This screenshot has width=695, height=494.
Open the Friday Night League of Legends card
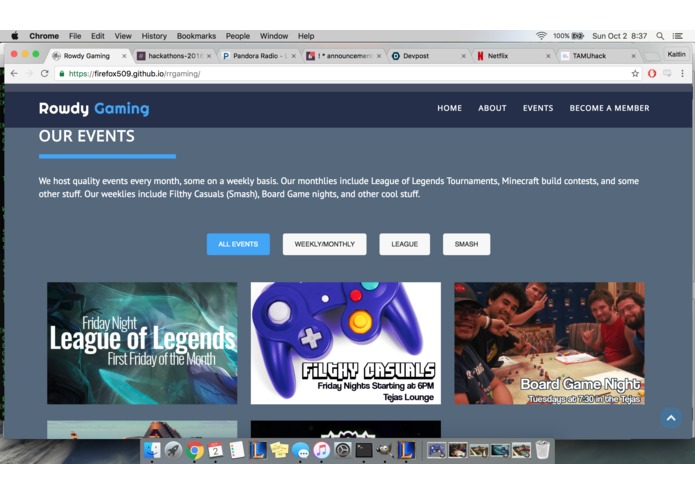142,343
